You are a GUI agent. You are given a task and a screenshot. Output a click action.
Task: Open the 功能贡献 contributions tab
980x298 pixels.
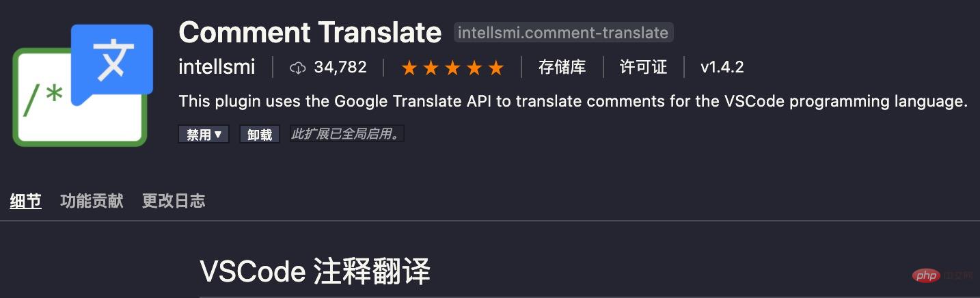point(92,201)
